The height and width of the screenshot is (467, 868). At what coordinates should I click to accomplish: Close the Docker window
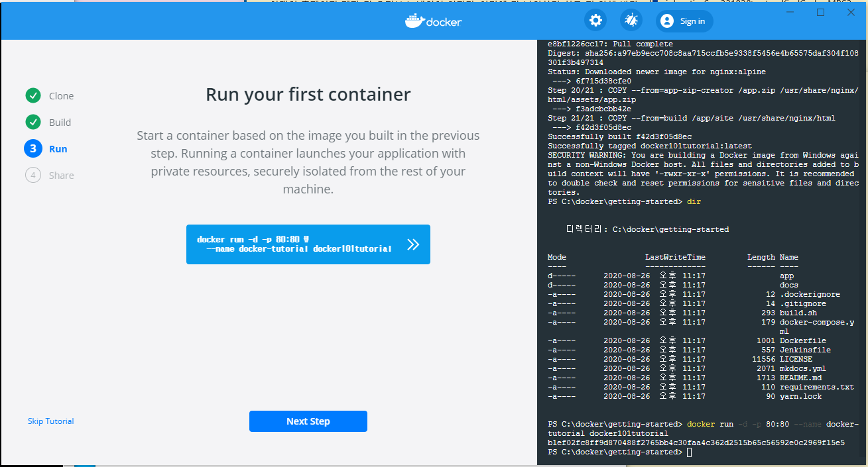pos(851,12)
